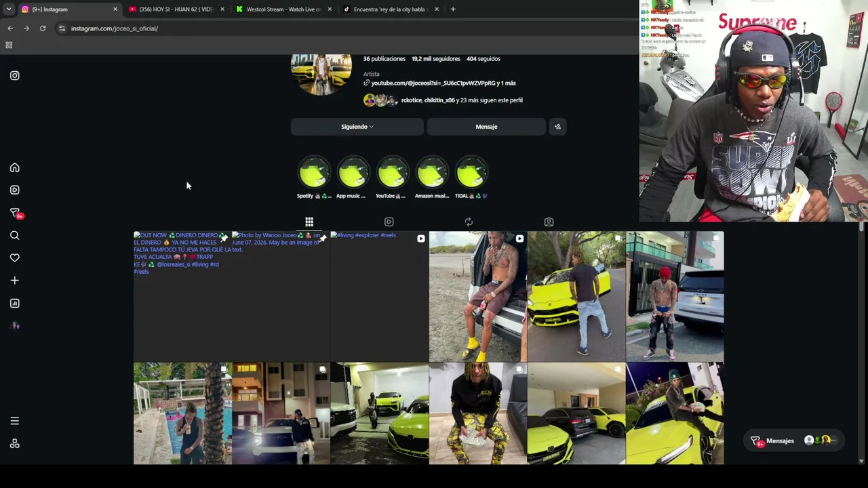This screenshot has height=488, width=868.
Task: Open the 'Photo by Waooo Joceo' pinned post
Action: pos(281,296)
